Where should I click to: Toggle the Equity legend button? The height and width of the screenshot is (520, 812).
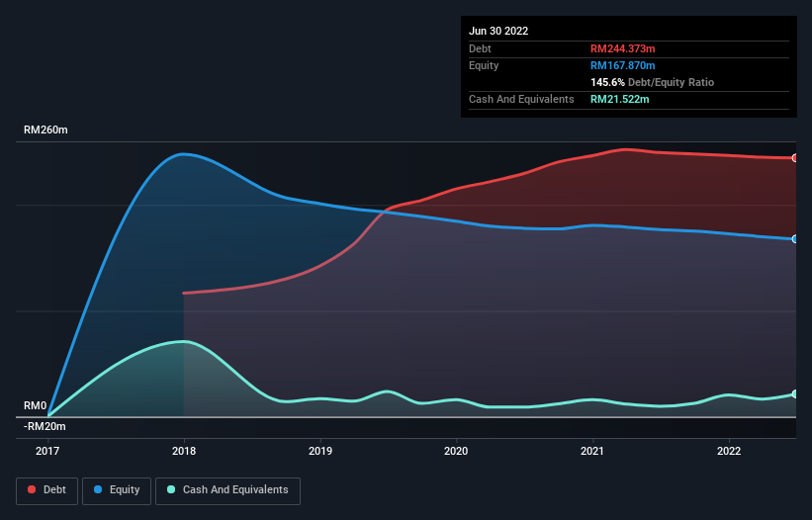point(117,490)
